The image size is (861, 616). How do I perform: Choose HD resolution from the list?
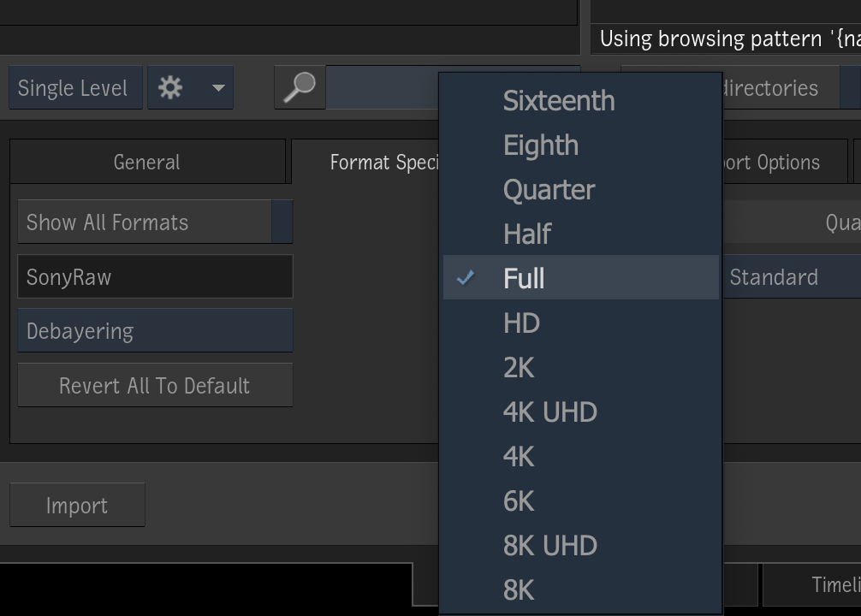(x=521, y=323)
